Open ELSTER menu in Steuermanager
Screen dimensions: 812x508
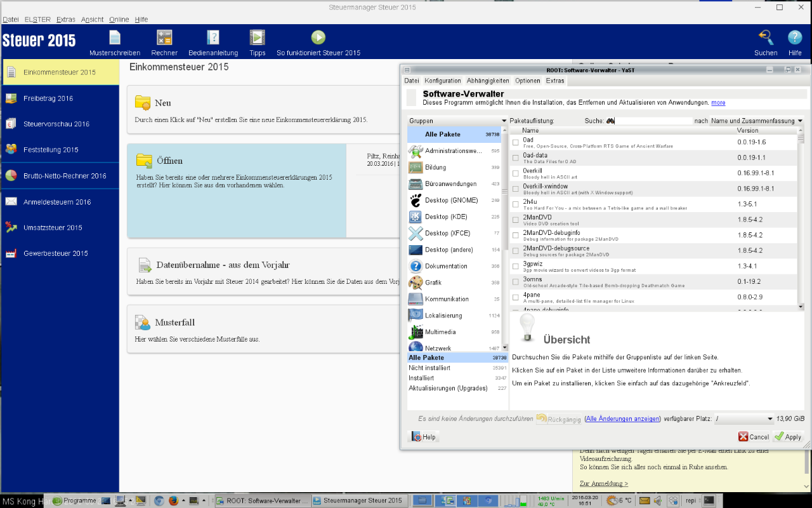37,20
